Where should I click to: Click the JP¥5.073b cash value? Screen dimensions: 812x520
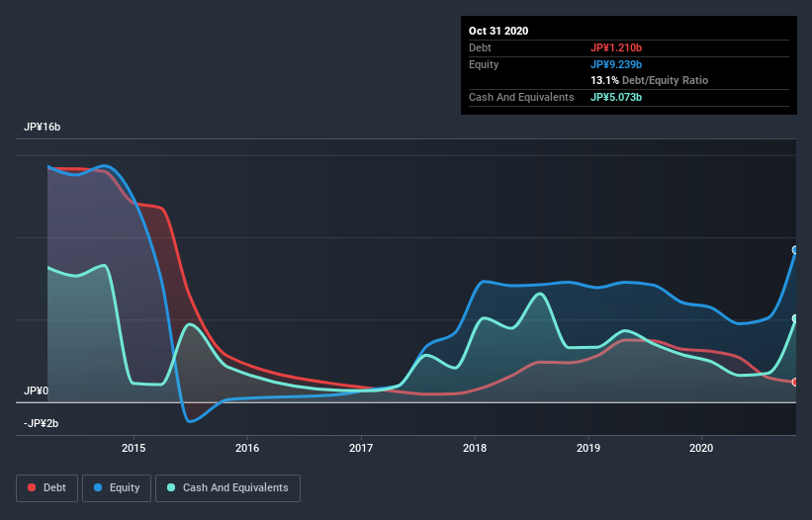pyautogui.click(x=616, y=97)
